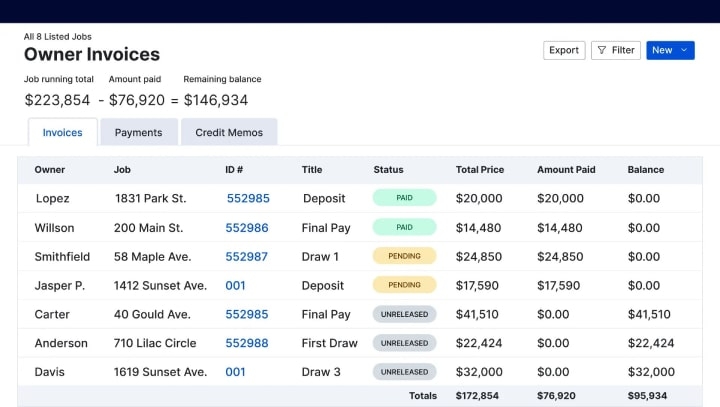Switch to the Payments tab
720x407 pixels.
[x=138, y=132]
